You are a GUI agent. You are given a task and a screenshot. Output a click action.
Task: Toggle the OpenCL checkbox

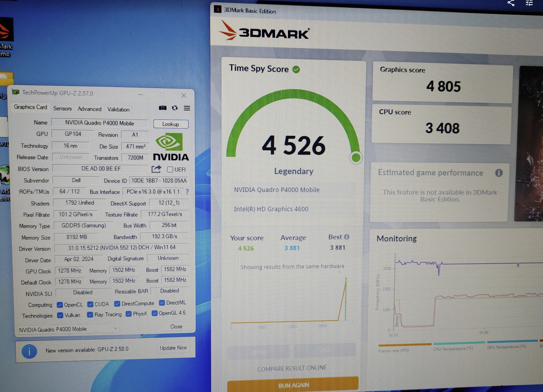click(60, 305)
